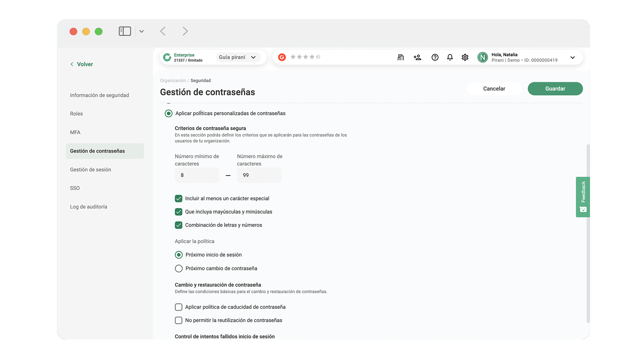Click the Número máximo de caracteres field
The image size is (644, 362).
[x=259, y=175]
